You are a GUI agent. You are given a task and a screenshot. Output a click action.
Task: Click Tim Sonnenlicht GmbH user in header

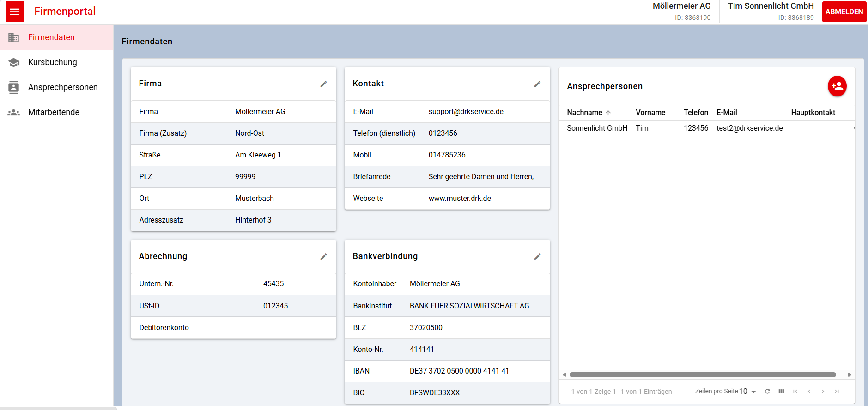[771, 12]
